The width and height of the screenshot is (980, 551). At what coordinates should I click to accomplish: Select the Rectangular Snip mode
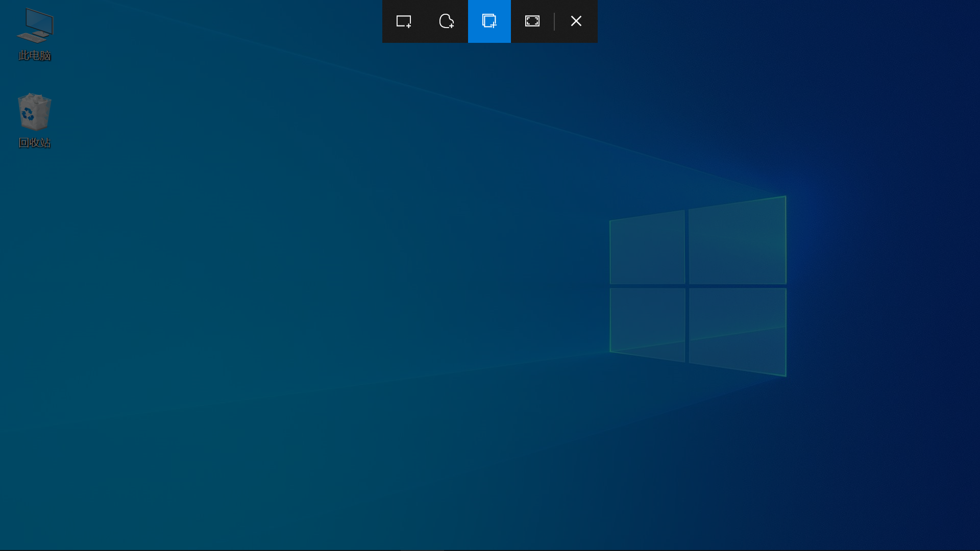coord(404,21)
